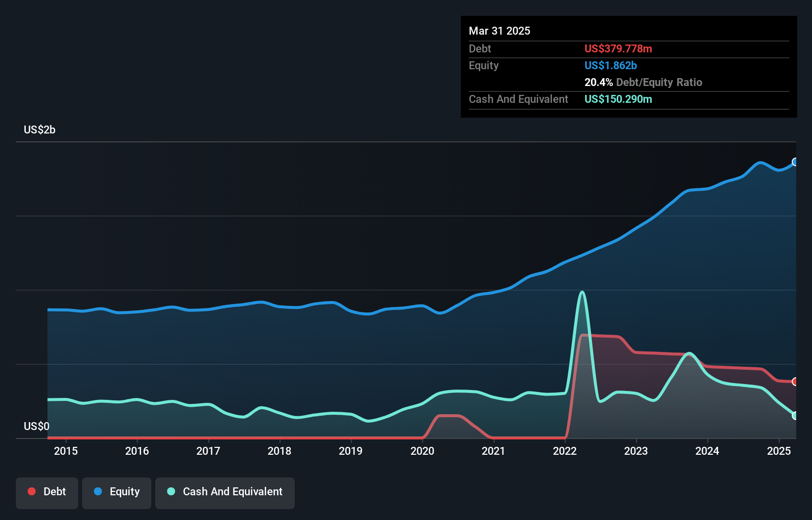Image resolution: width=812 pixels, height=520 pixels.
Task: Click the US$150.290m cash value
Action: (x=618, y=99)
